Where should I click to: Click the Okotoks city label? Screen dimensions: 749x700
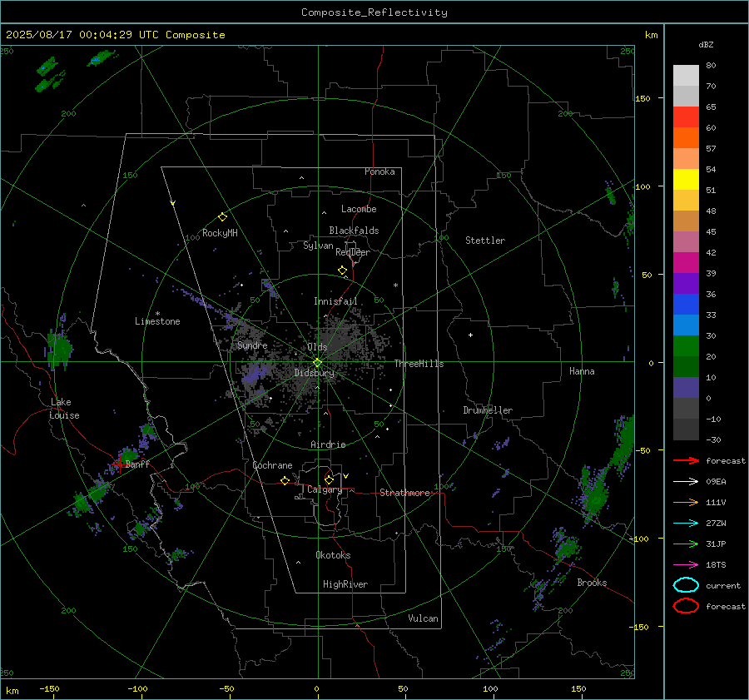pyautogui.click(x=333, y=555)
